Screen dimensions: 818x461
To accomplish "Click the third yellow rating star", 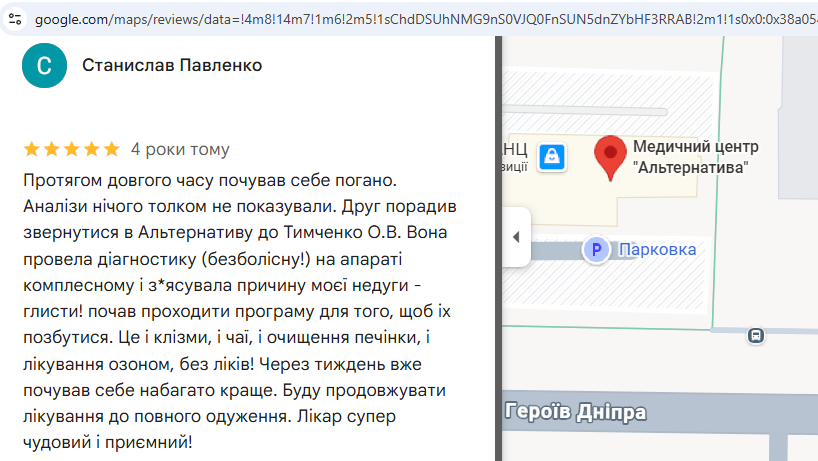I will coord(71,149).
